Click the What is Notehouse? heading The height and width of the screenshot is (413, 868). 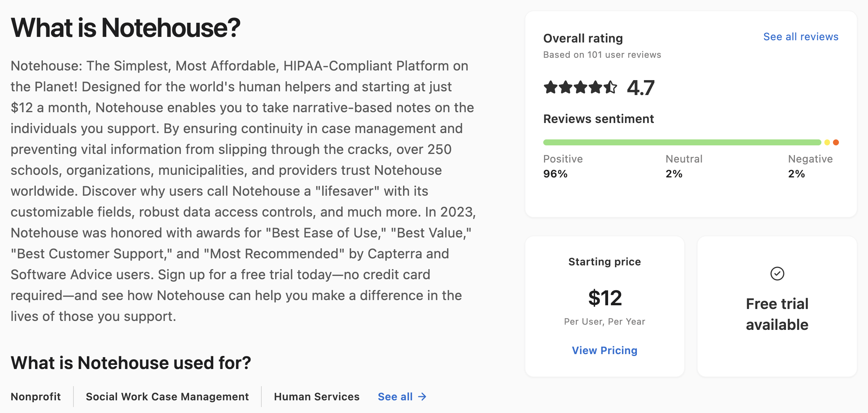click(126, 28)
